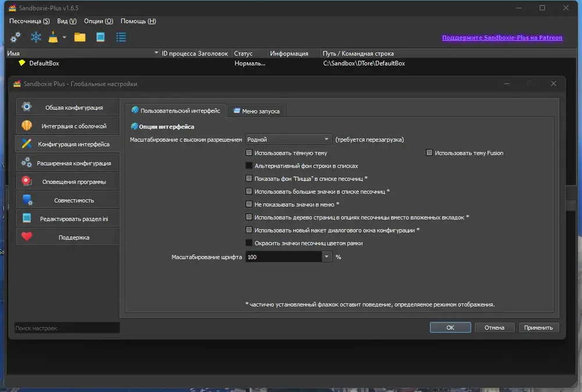Click the Поиск настроек search field

pos(67,328)
